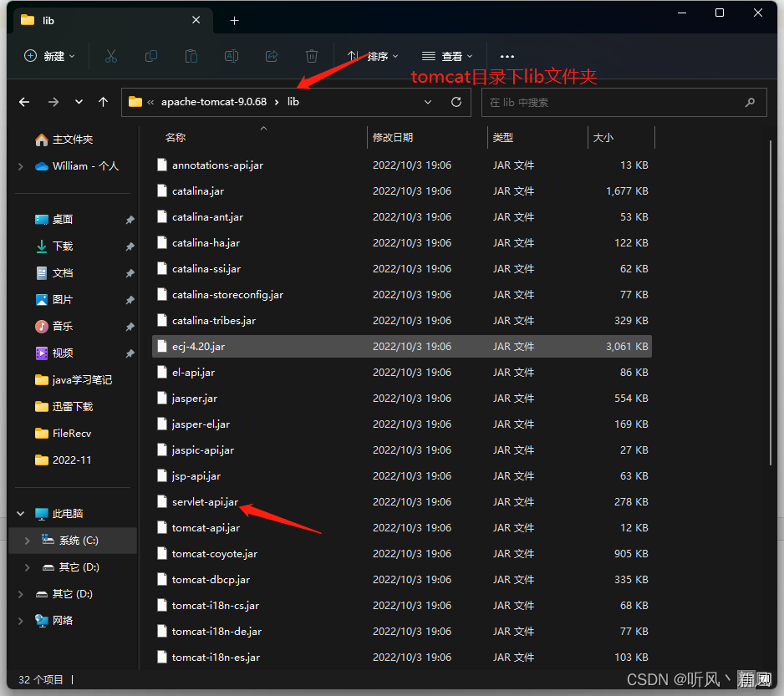The image size is (784, 696).
Task: Sort by 名称 column header
Action: click(176, 138)
